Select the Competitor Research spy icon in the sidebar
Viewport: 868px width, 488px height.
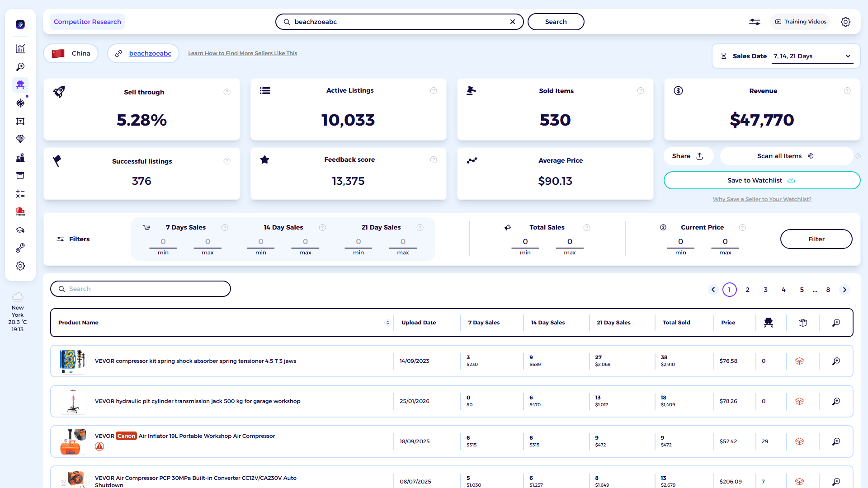20,85
